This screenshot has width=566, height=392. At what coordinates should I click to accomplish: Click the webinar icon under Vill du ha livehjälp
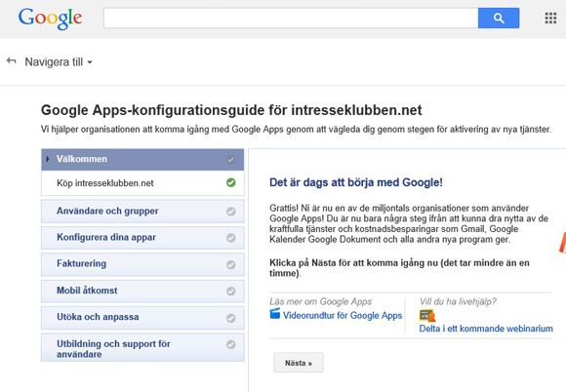[427, 316]
